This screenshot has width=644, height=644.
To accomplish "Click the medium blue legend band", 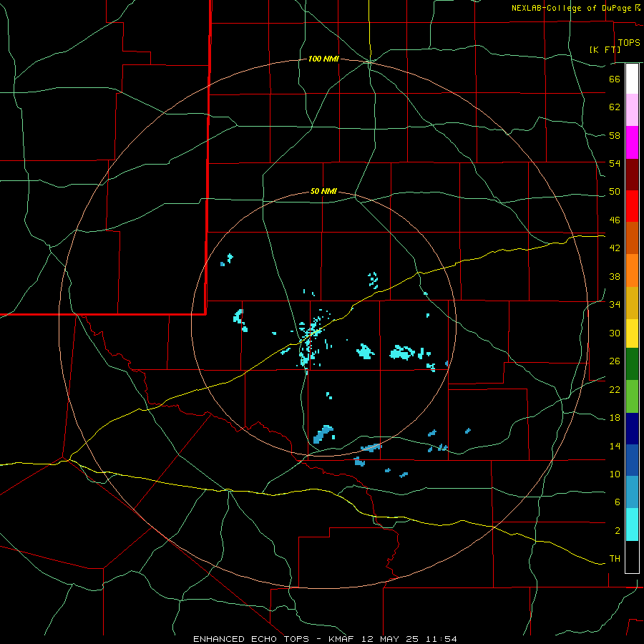I will (x=632, y=460).
